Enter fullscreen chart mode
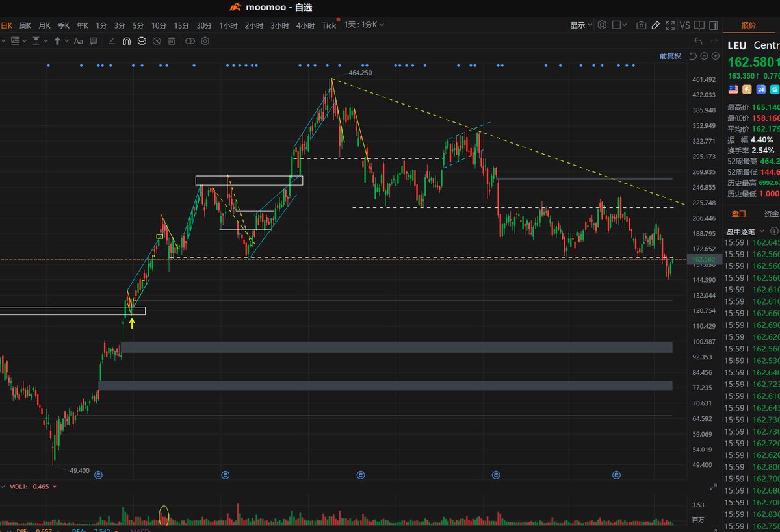The height and width of the screenshot is (532, 780). click(x=670, y=25)
